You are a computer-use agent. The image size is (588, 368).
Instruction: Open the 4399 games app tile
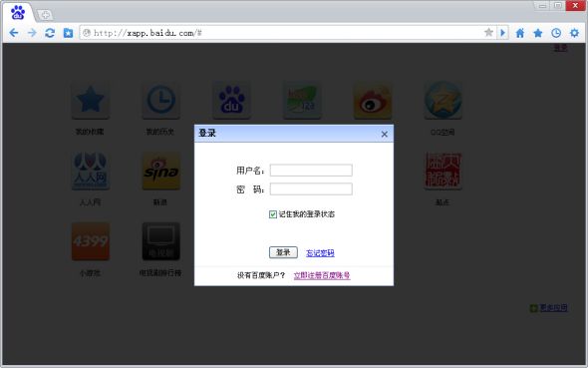[x=90, y=241]
